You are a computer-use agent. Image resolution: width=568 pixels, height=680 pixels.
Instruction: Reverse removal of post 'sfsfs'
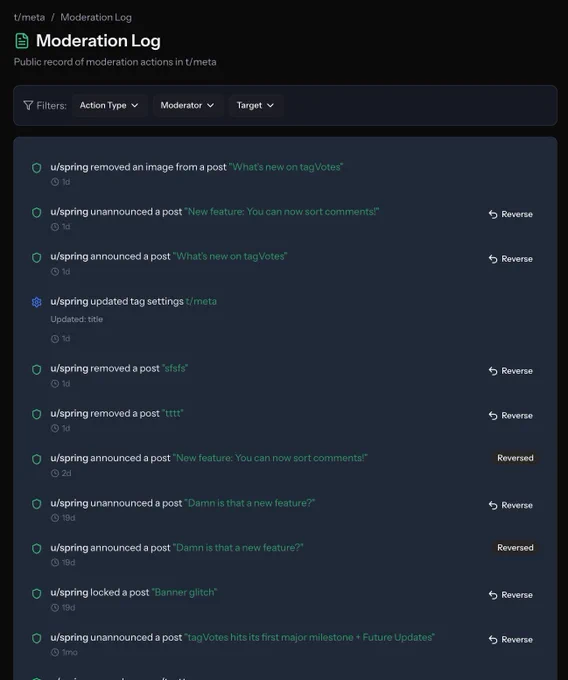point(511,371)
